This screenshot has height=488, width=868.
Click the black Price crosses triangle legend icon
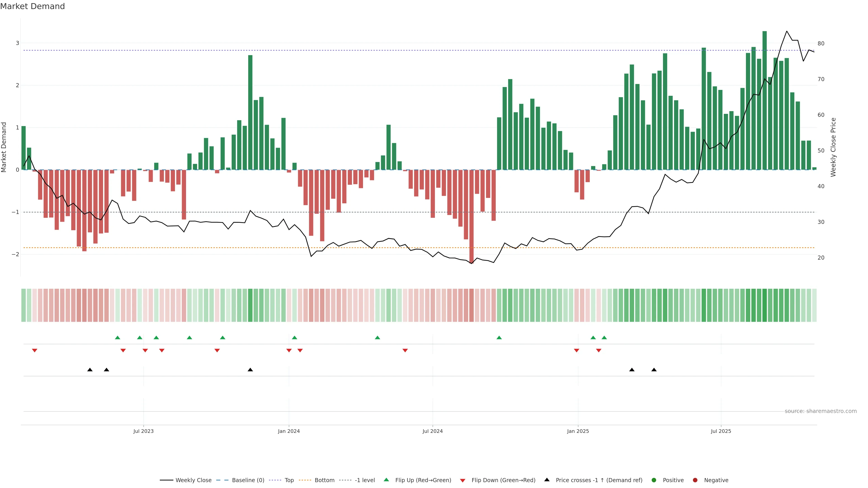click(x=547, y=480)
